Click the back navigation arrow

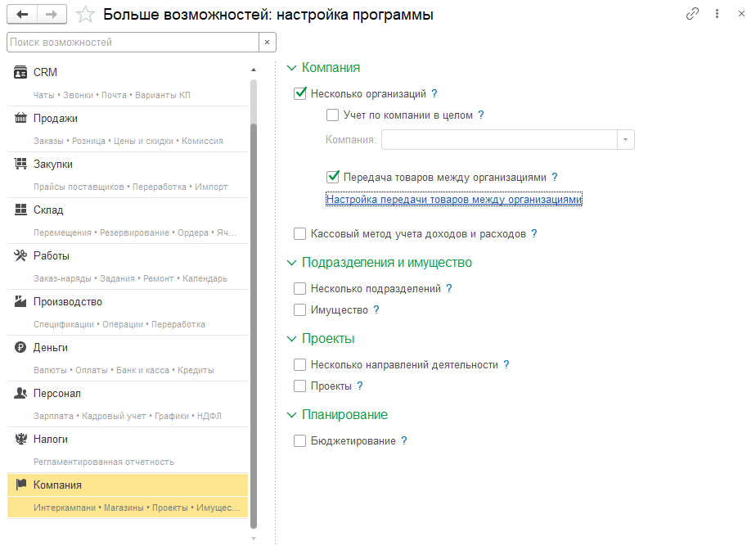22,14
